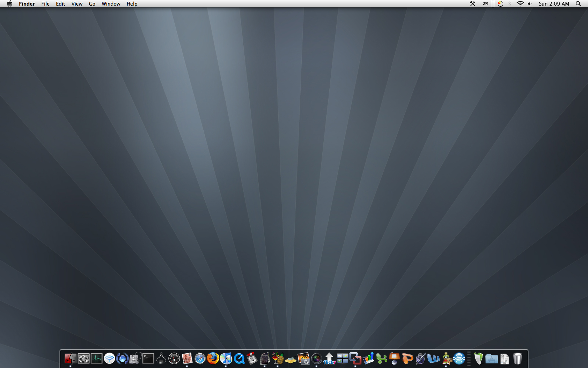Open QuickTime Player from the Dock
This screenshot has width=588, height=368.
coord(239,359)
